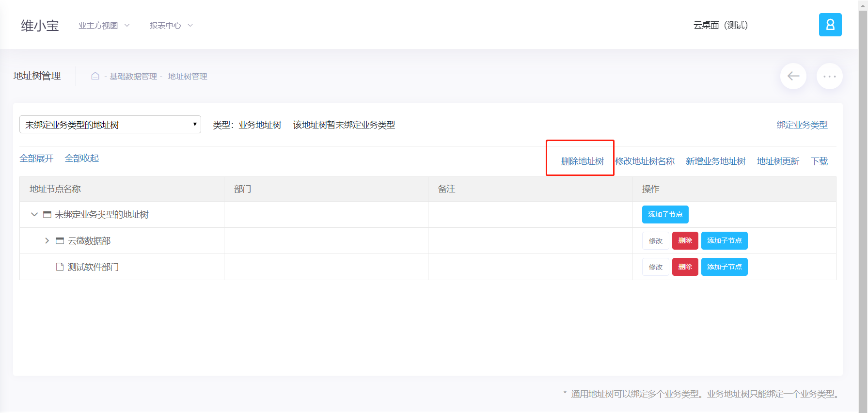Click 基础数据管理 breadcrumb
This screenshot has width=868, height=413.
(133, 76)
